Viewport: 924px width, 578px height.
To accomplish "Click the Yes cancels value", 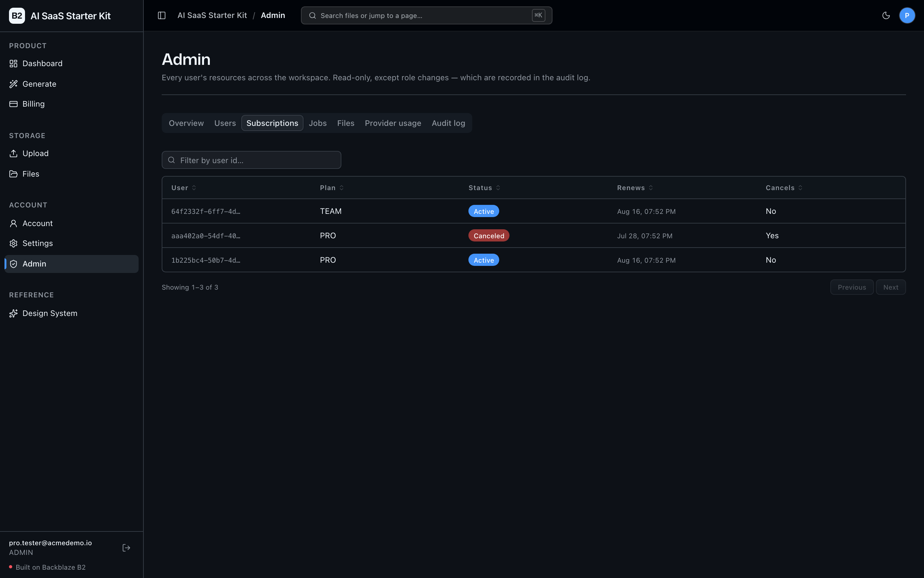I will pyautogui.click(x=772, y=236).
